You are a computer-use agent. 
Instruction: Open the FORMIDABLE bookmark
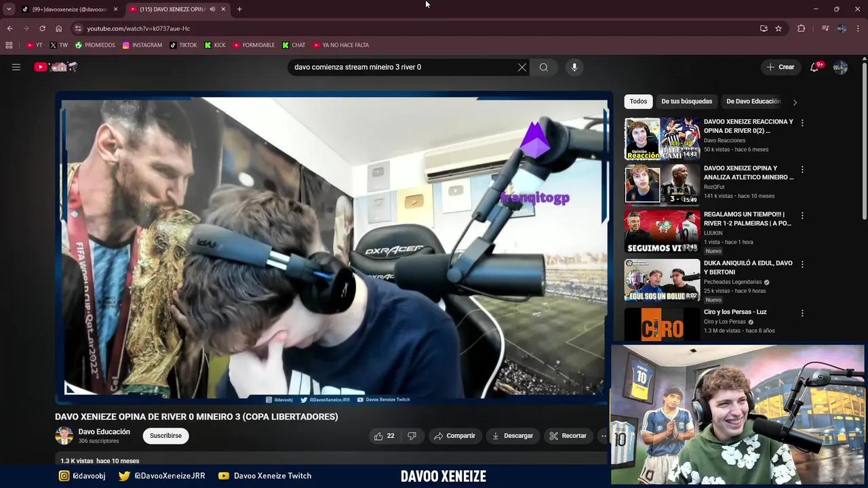click(254, 45)
